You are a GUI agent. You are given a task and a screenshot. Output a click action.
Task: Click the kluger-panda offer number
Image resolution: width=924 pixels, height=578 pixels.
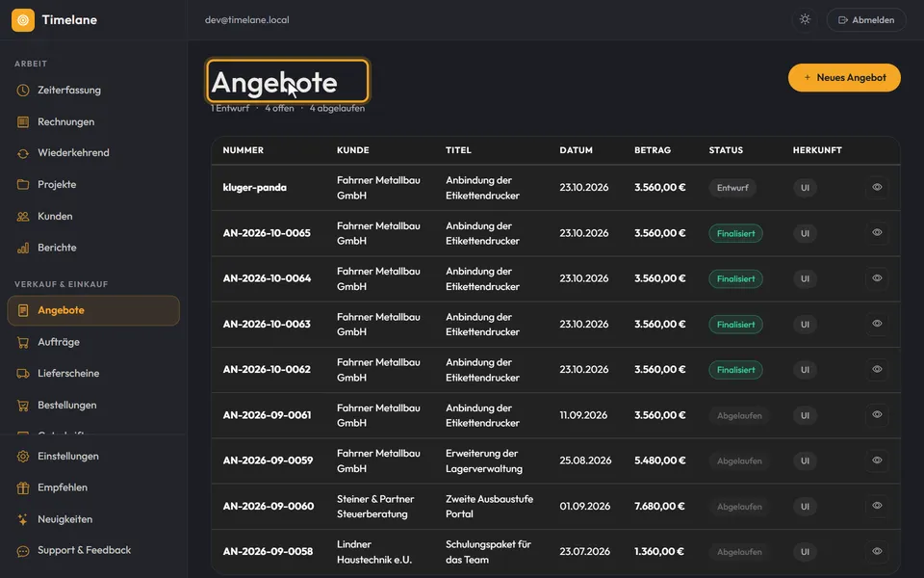pos(254,188)
